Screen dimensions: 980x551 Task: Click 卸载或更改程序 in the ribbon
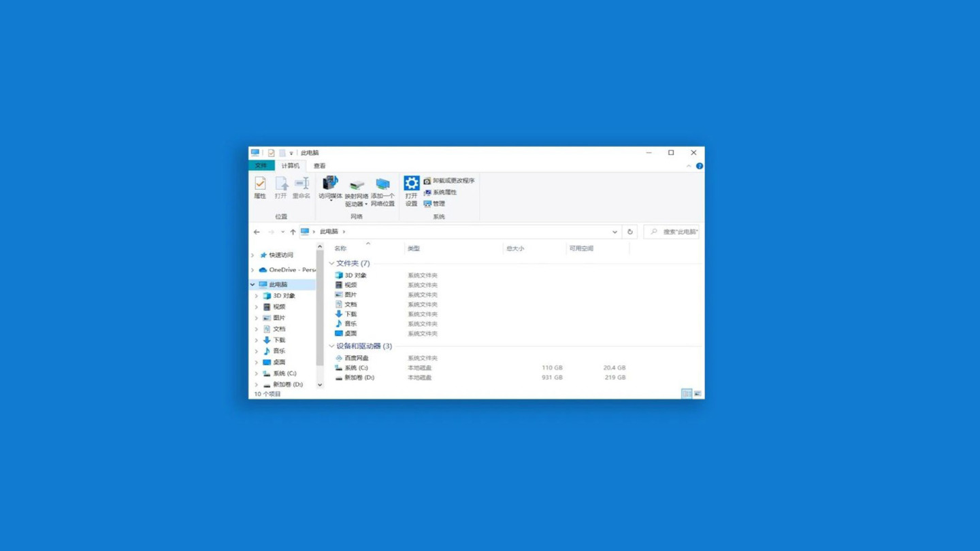(x=449, y=181)
